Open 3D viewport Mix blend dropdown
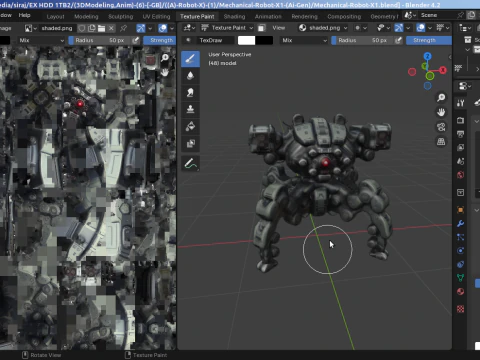 tap(304, 40)
